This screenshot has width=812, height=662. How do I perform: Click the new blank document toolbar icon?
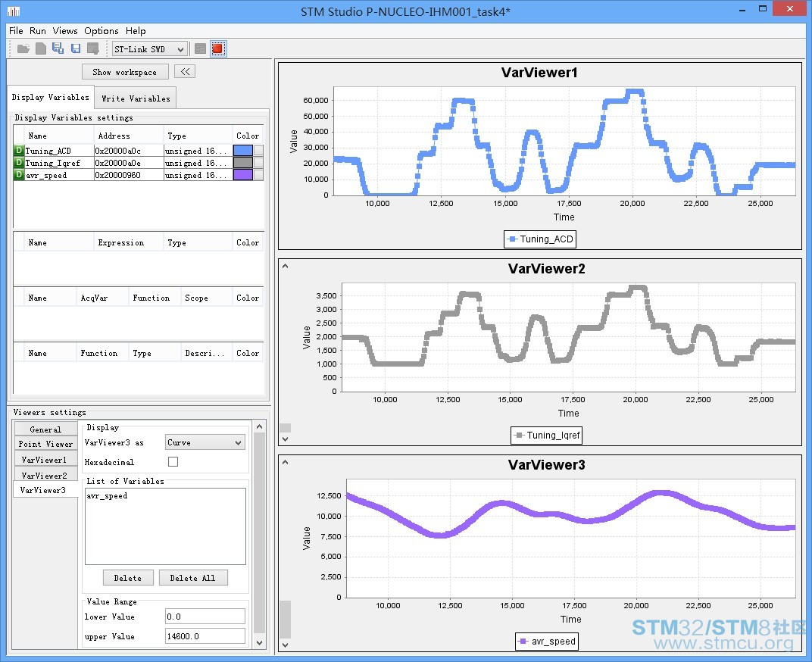[41, 48]
